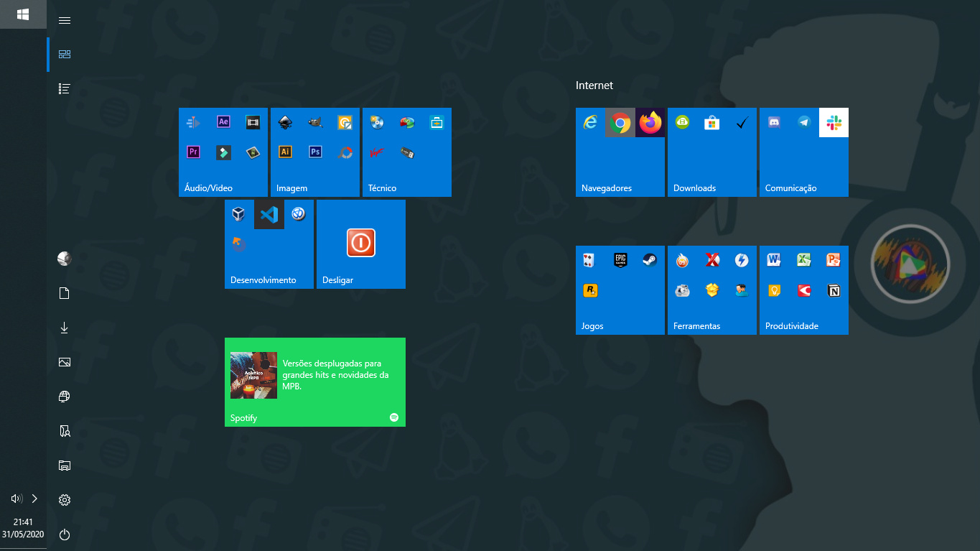Screen dimensions: 980x551
Task: Open GIMP in the Imagem folder
Action: 315,122
